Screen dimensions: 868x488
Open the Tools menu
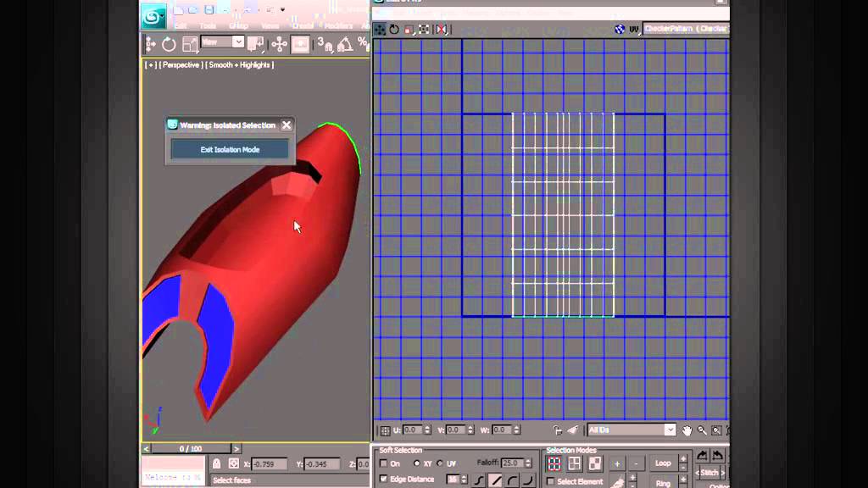pos(208,26)
